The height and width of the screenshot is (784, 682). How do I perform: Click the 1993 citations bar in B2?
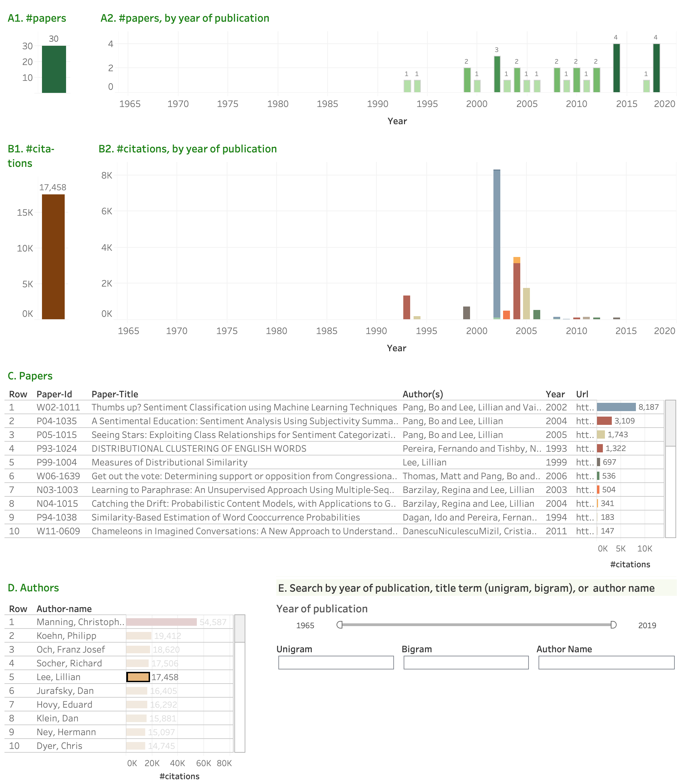(406, 307)
